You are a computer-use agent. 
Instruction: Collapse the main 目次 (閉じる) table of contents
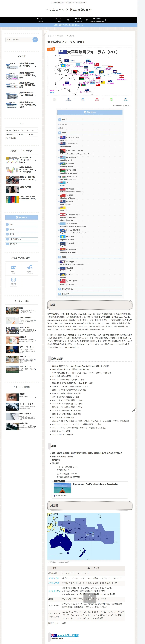90,112
